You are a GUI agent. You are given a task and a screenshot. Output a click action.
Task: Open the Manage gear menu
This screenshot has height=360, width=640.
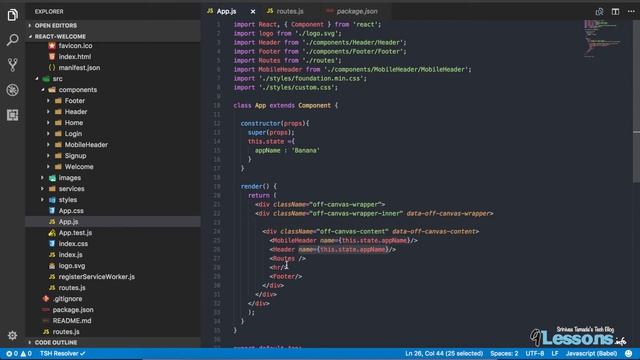(x=12, y=335)
